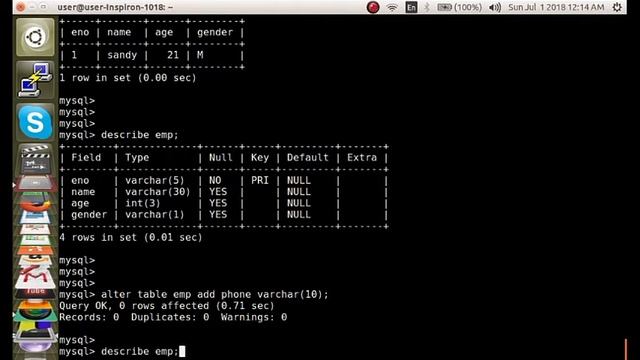Open the system gear session menu
Viewport: 640px width, 360px height.
617,7
